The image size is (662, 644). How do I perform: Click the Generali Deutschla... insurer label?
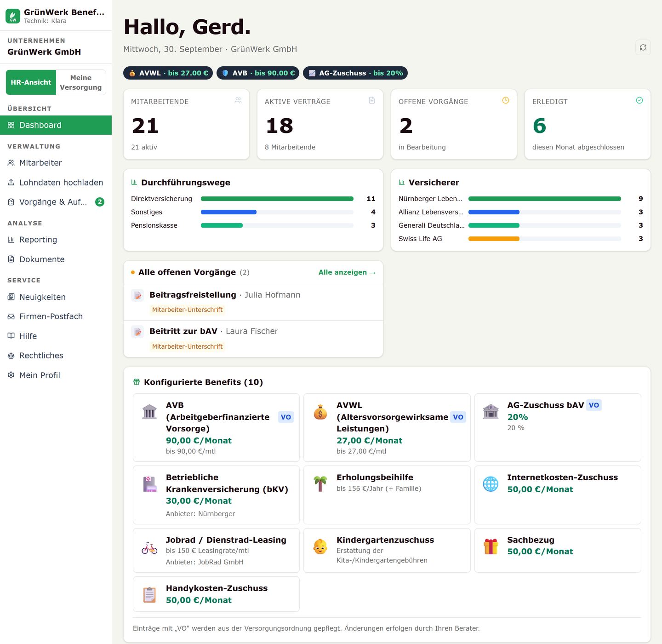click(431, 225)
